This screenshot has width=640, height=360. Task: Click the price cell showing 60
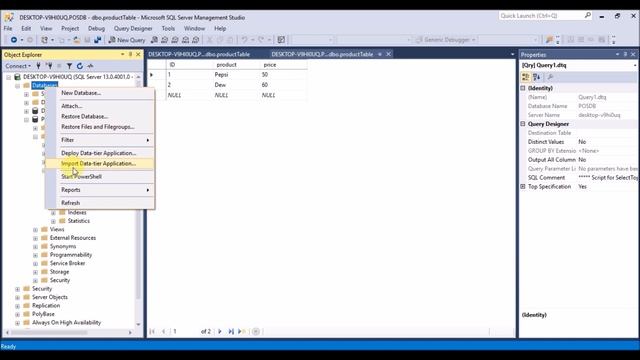click(x=283, y=85)
